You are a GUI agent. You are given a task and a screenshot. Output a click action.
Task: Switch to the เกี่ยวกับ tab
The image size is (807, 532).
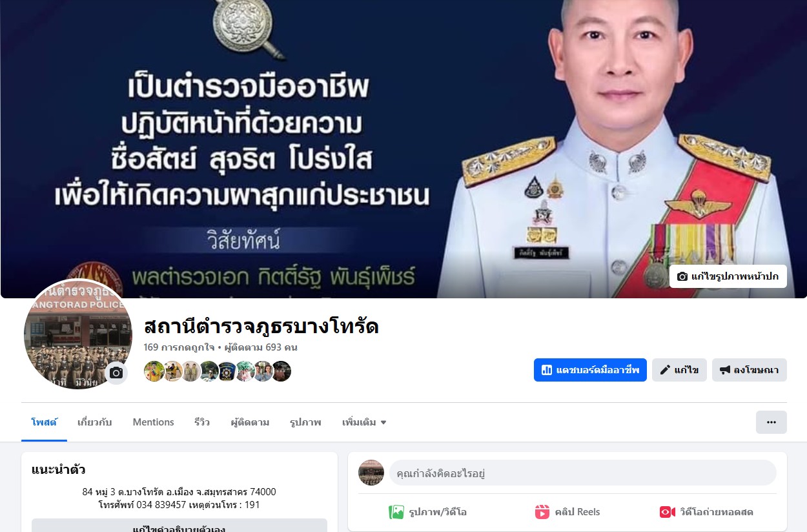(x=94, y=422)
